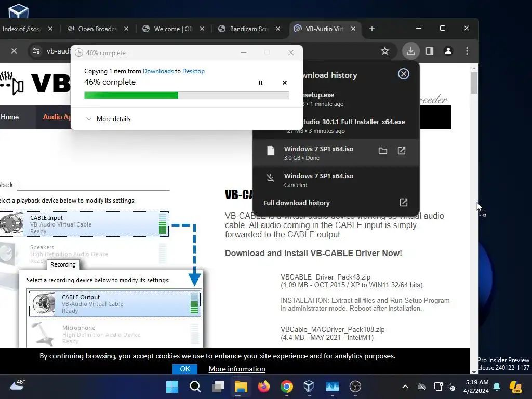532x399 pixels.
Task: Toggle Chrome side panel icon
Action: click(x=430, y=51)
